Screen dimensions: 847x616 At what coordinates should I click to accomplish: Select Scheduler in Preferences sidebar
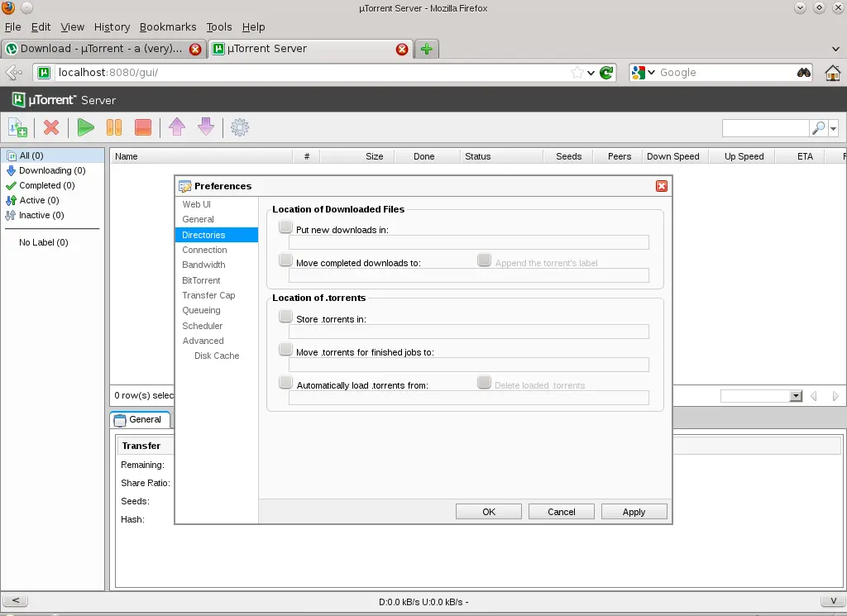point(203,326)
